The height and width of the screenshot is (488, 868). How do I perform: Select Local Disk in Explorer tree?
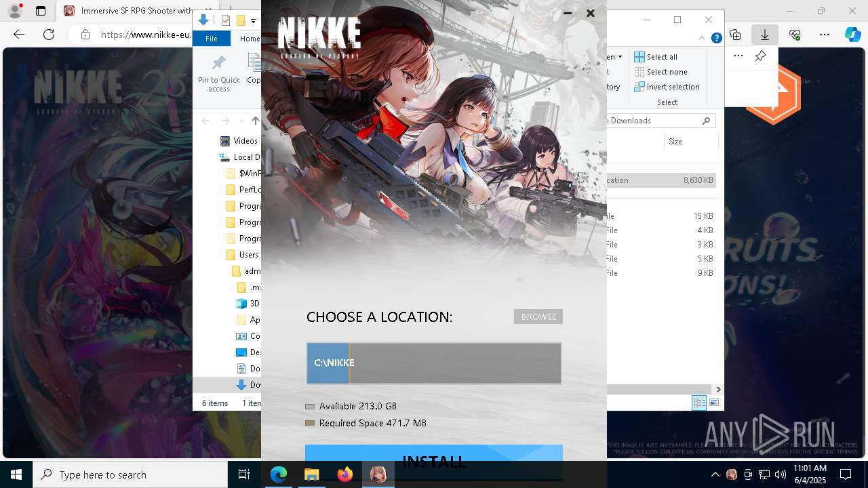click(240, 157)
